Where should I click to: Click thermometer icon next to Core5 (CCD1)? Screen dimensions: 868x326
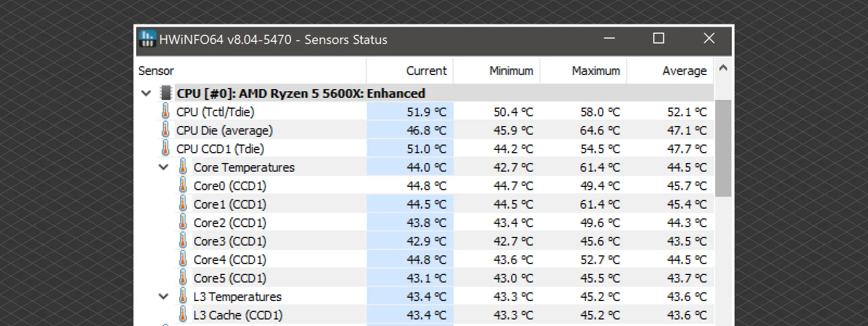click(183, 278)
